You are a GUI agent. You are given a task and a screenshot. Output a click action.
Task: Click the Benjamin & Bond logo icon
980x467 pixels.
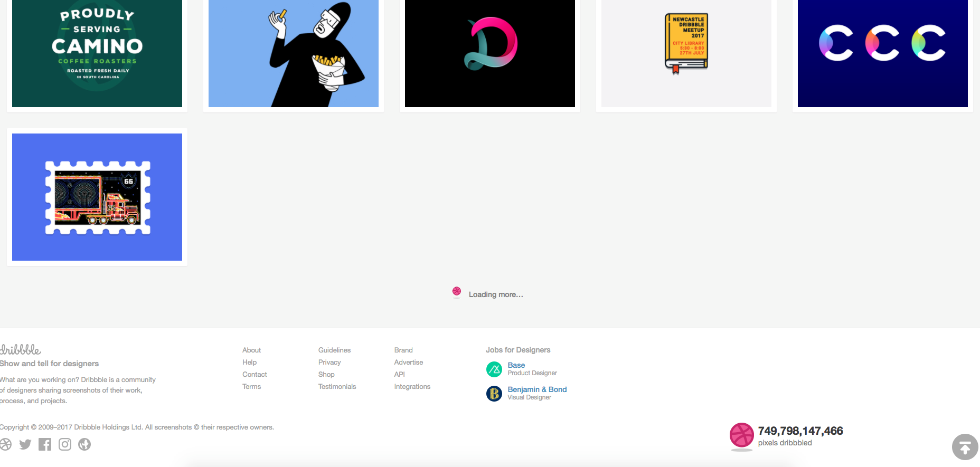[x=494, y=394]
